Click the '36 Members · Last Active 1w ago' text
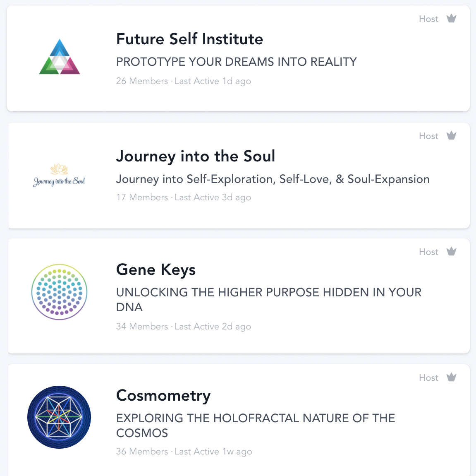The image size is (476, 476). 184,452
